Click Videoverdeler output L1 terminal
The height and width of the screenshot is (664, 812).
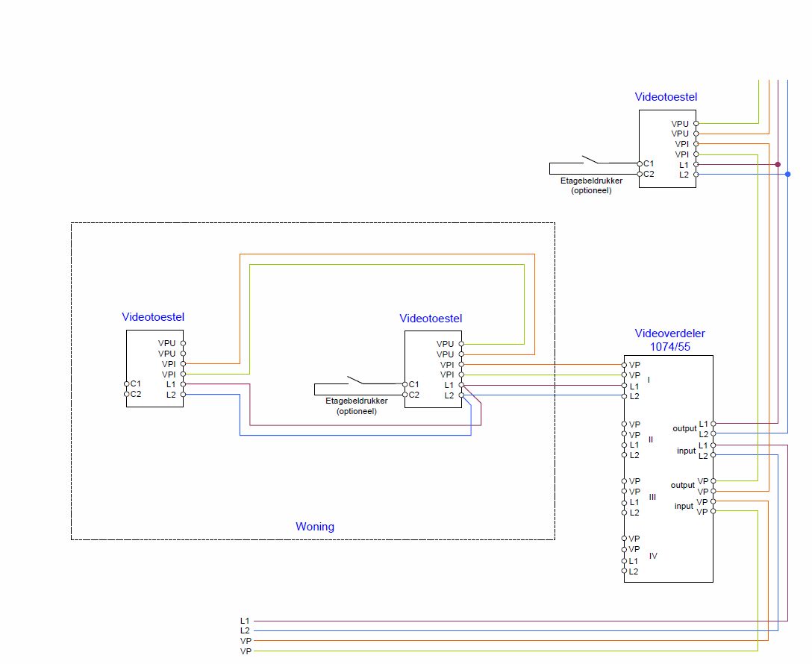click(713, 424)
